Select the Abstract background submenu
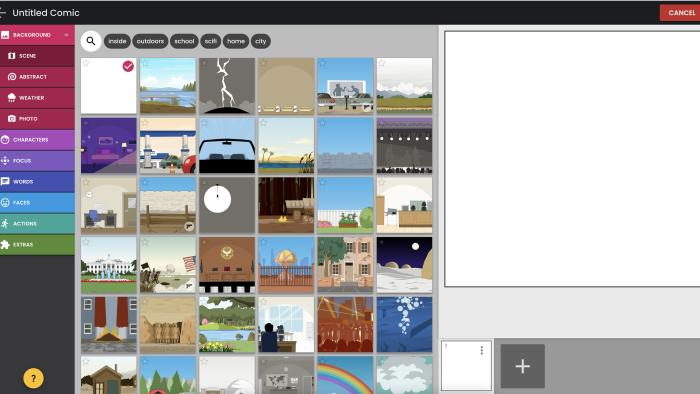 point(37,77)
